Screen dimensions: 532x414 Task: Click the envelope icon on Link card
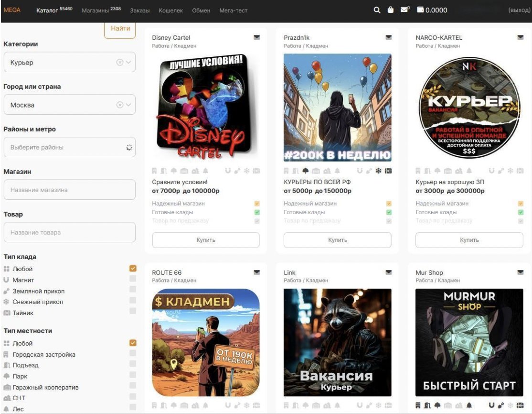click(x=389, y=272)
